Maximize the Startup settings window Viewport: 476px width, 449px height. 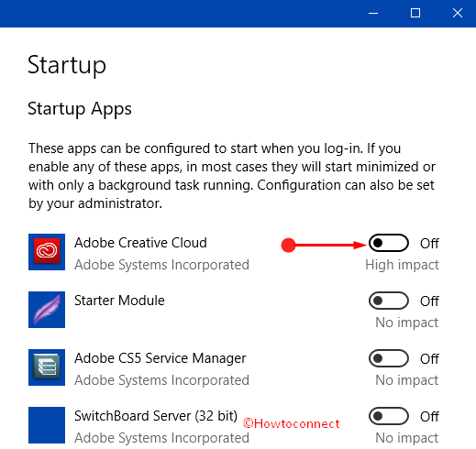coord(415,13)
